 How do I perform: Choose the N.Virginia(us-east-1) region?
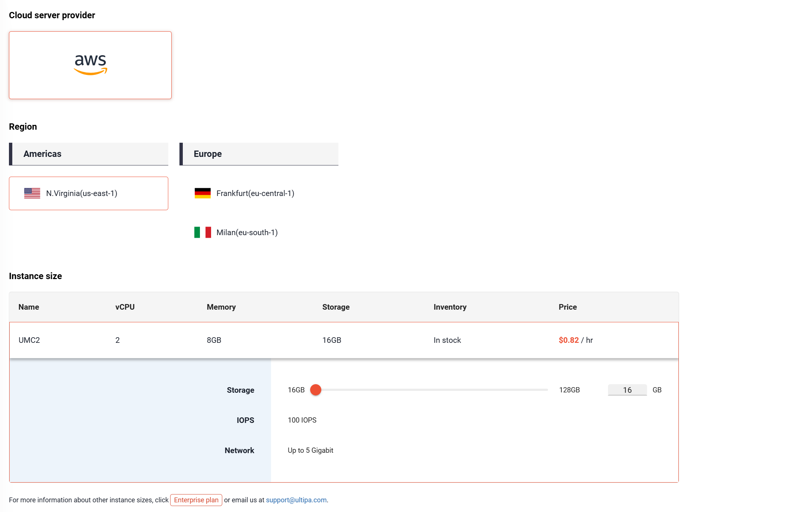pos(82,193)
